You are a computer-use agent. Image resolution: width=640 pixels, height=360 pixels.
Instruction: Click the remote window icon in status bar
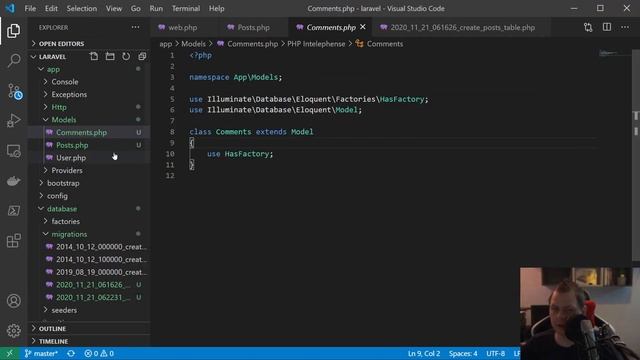9,353
